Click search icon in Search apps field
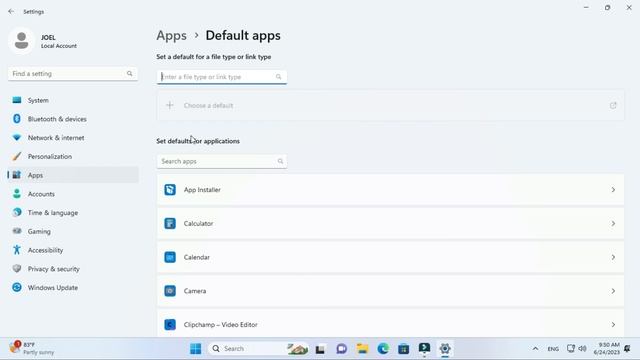This screenshot has width=640, height=360. (x=280, y=161)
